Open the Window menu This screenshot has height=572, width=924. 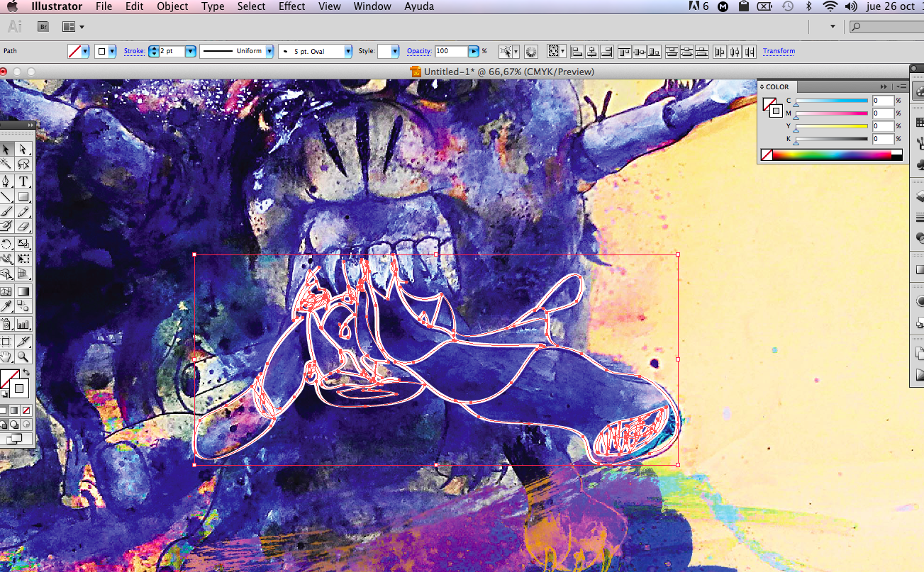[372, 6]
